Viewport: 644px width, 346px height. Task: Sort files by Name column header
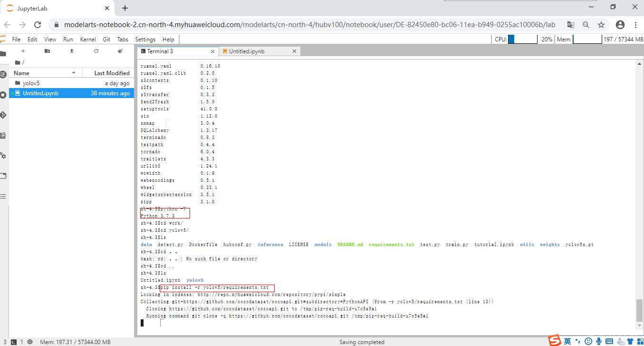(x=45, y=73)
